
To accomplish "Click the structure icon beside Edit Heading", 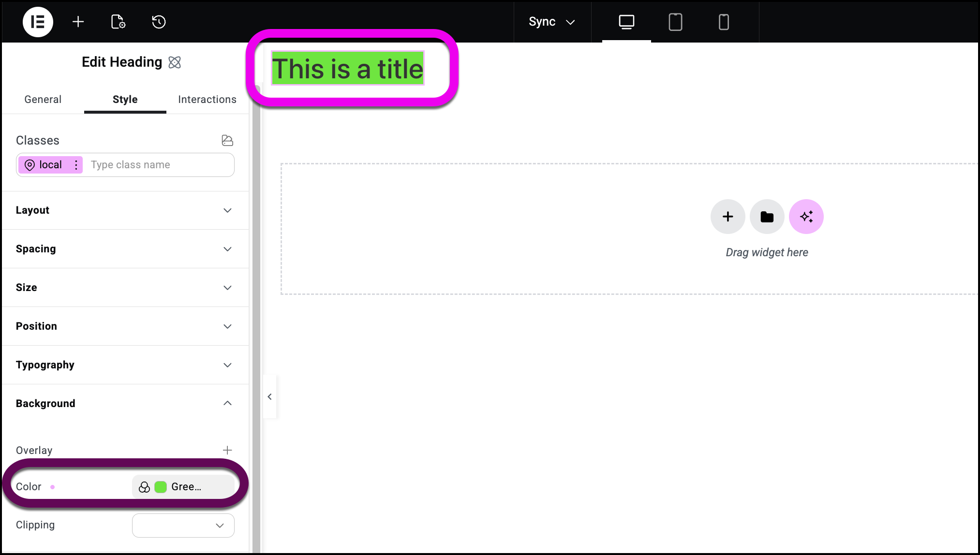I will [175, 62].
